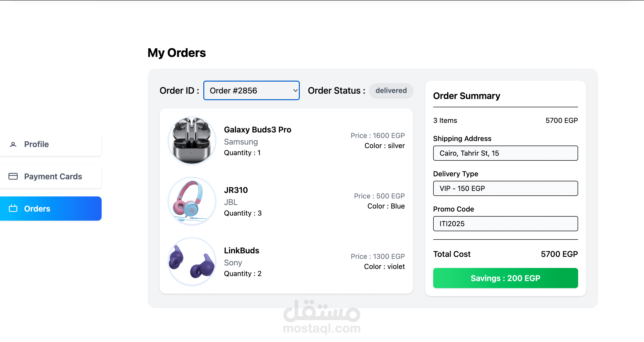The height and width of the screenshot is (342, 644).
Task: Click the Order ID dropdown chevron arrow
Action: coord(295,90)
